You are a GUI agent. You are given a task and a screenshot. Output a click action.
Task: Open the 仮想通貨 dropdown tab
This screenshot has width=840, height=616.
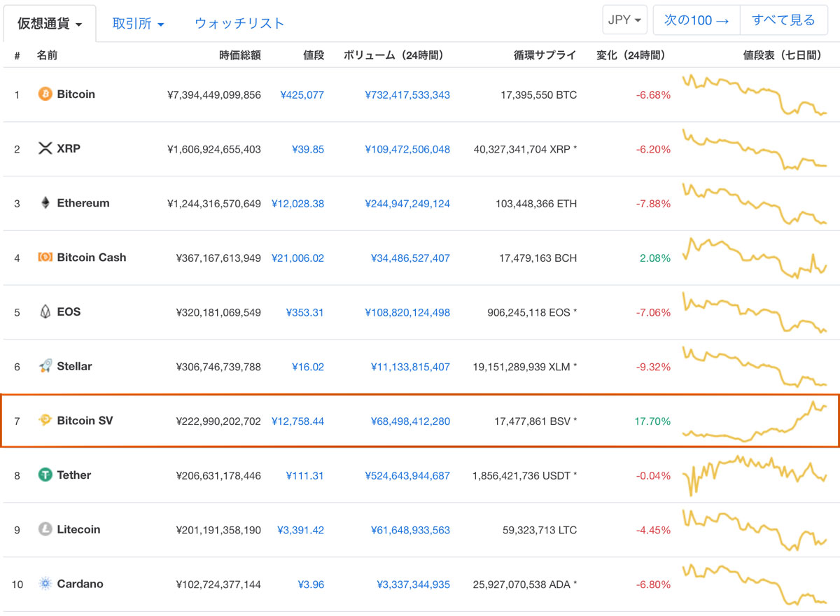(50, 24)
